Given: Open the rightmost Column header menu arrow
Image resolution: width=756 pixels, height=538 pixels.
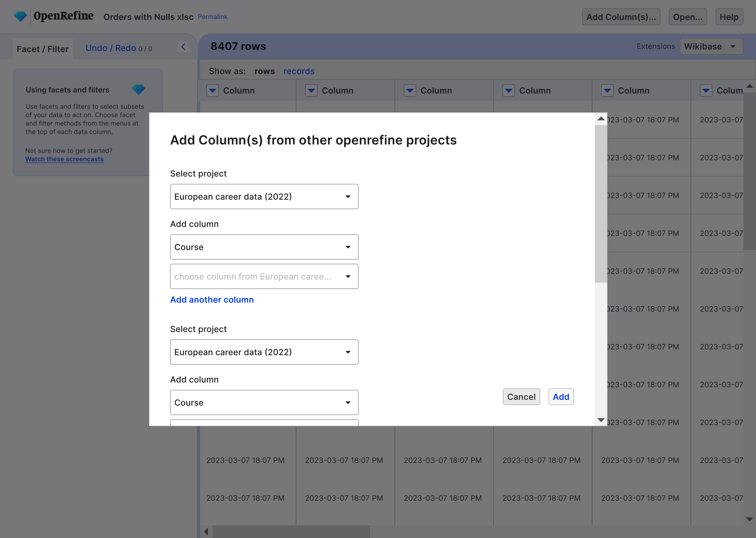Looking at the screenshot, I should click(706, 90).
